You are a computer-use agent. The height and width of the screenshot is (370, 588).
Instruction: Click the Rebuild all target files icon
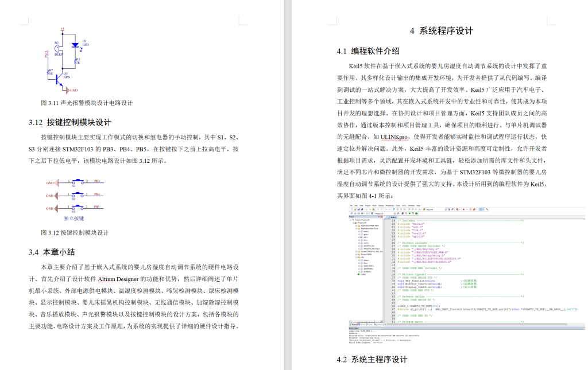click(x=358, y=213)
